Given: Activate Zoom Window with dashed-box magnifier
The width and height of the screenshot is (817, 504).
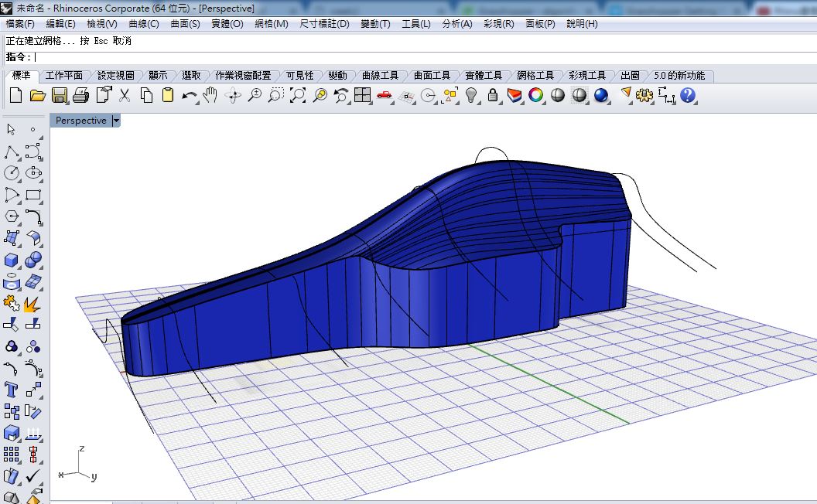Looking at the screenshot, I should point(276,95).
